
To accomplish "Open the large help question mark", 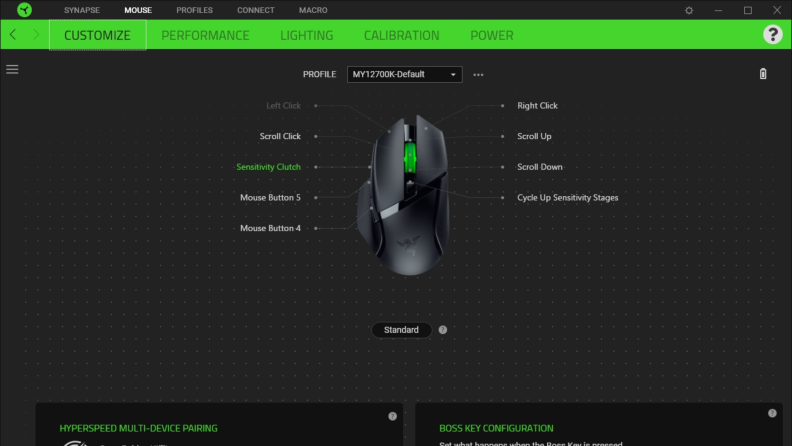I will (x=772, y=34).
